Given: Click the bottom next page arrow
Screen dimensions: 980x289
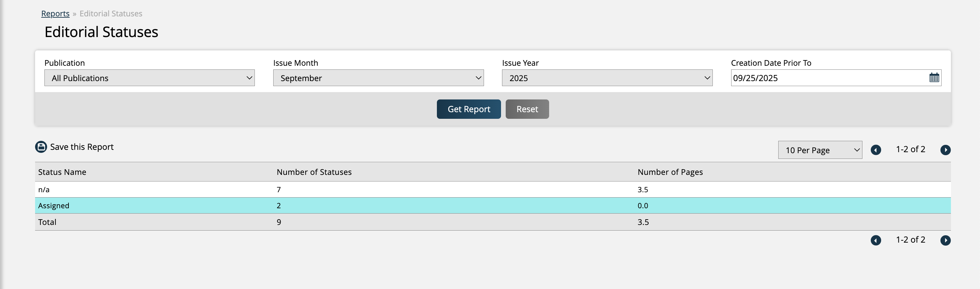Looking at the screenshot, I should [945, 240].
